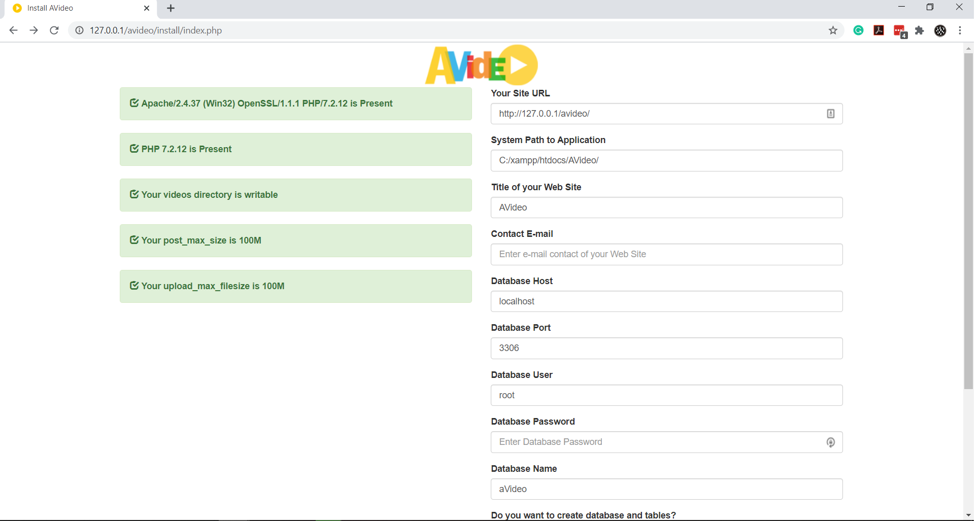Click 'Your post_max_size is 100M' text

tap(201, 240)
